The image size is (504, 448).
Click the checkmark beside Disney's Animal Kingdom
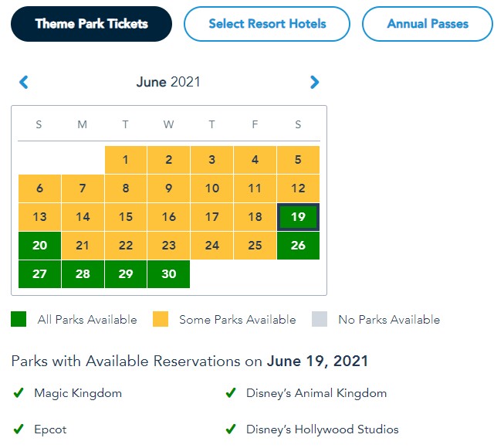pyautogui.click(x=230, y=393)
